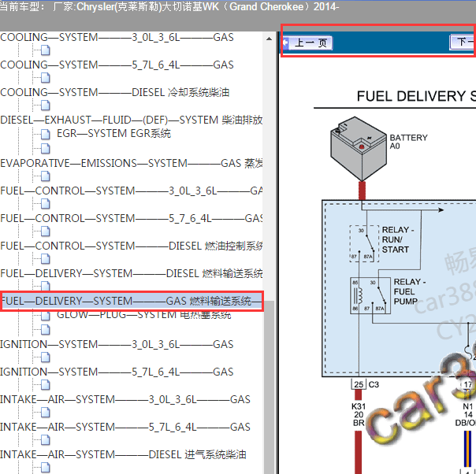Open page icon under FUEL—CONTROL—SYSTEM 5_7_6_4L
This screenshot has height=474, width=476.
point(45,231)
